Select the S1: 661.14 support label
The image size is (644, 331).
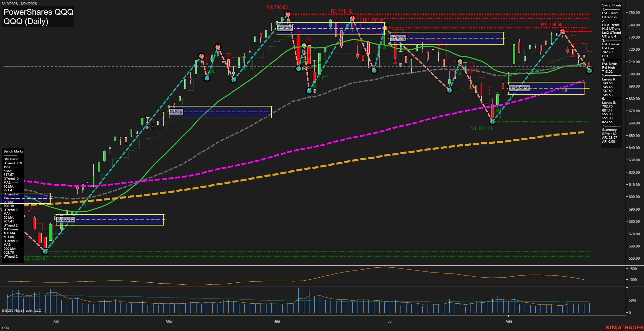pyautogui.click(x=482, y=128)
